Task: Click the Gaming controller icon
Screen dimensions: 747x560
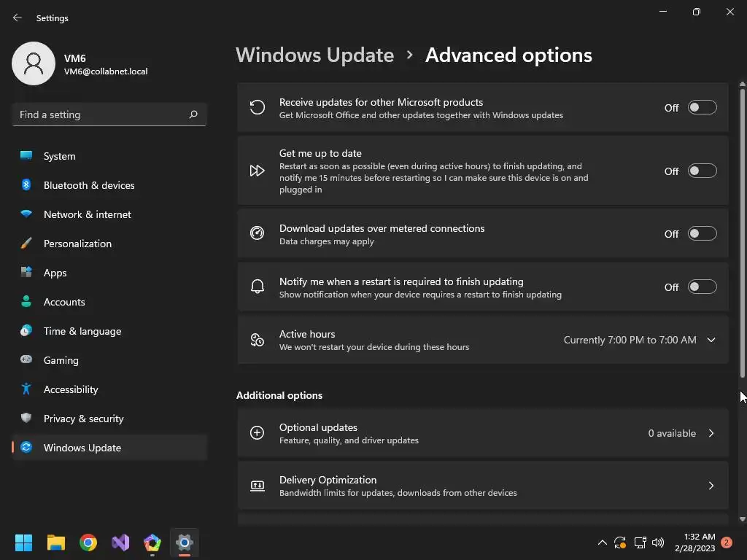Action: 26,359
